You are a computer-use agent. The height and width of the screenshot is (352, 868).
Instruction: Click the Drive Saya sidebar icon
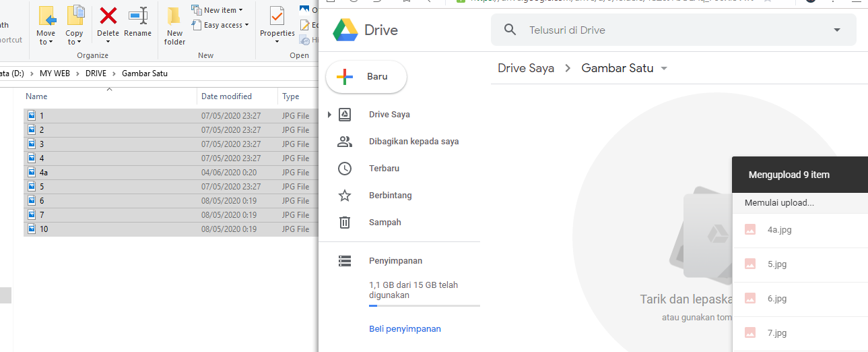pos(345,115)
